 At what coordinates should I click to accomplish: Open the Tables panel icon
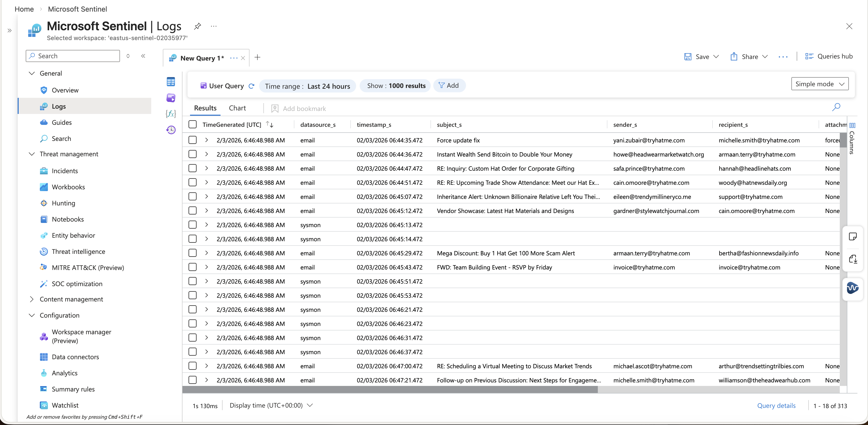(x=171, y=82)
